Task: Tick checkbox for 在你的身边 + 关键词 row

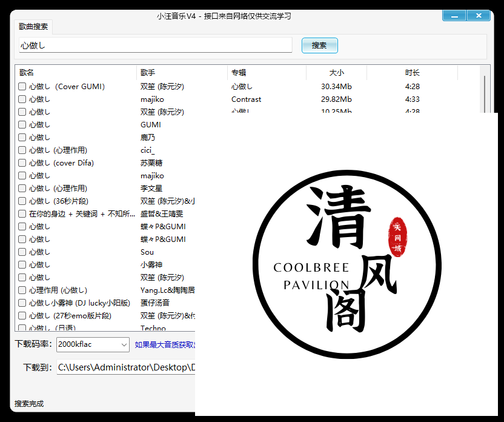Action: pos(22,213)
